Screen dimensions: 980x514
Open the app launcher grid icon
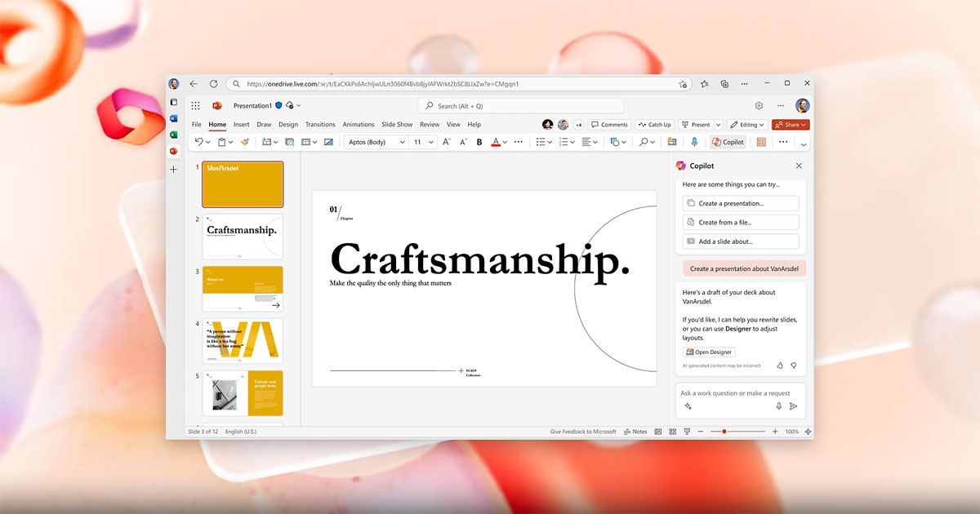pyautogui.click(x=196, y=105)
